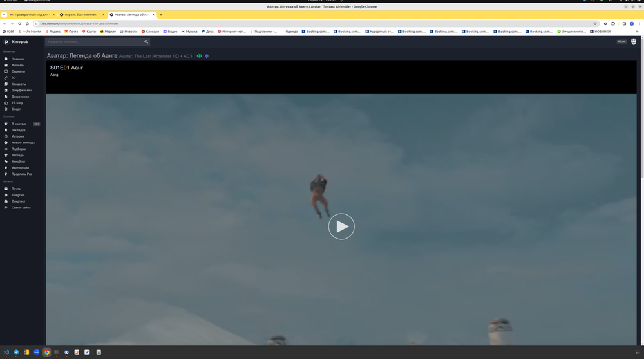Switch to the 'Пароль был изменен' tab
The height and width of the screenshot is (359, 644).
(80, 14)
